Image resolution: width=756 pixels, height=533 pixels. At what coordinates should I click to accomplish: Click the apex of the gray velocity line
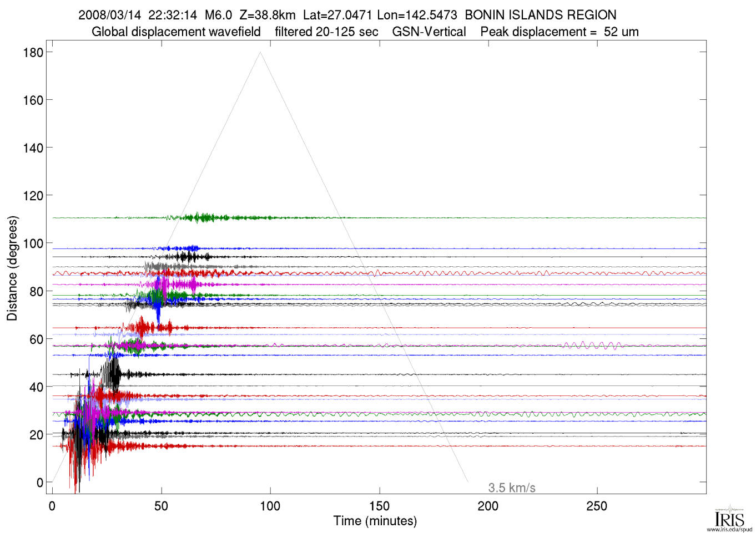pos(260,53)
